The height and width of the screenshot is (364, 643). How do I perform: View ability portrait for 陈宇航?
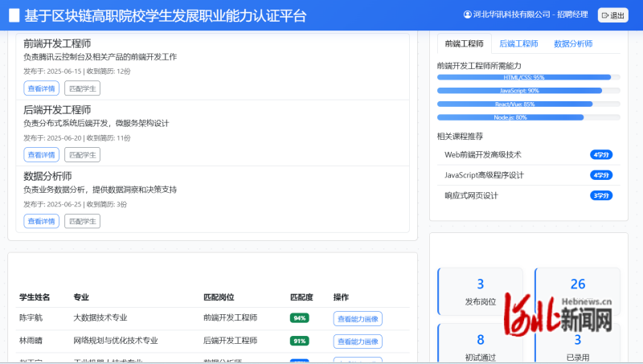tap(358, 318)
